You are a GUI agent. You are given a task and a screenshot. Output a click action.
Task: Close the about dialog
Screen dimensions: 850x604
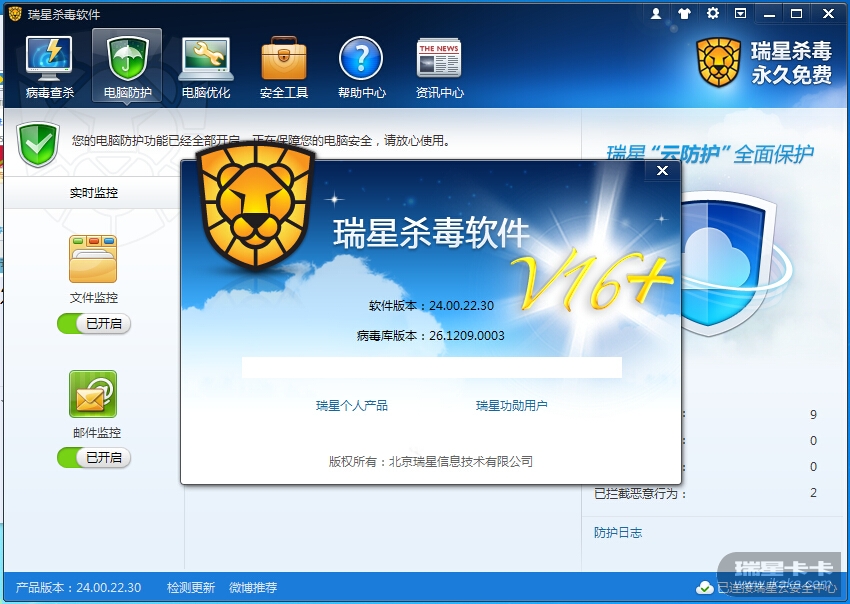pos(662,171)
